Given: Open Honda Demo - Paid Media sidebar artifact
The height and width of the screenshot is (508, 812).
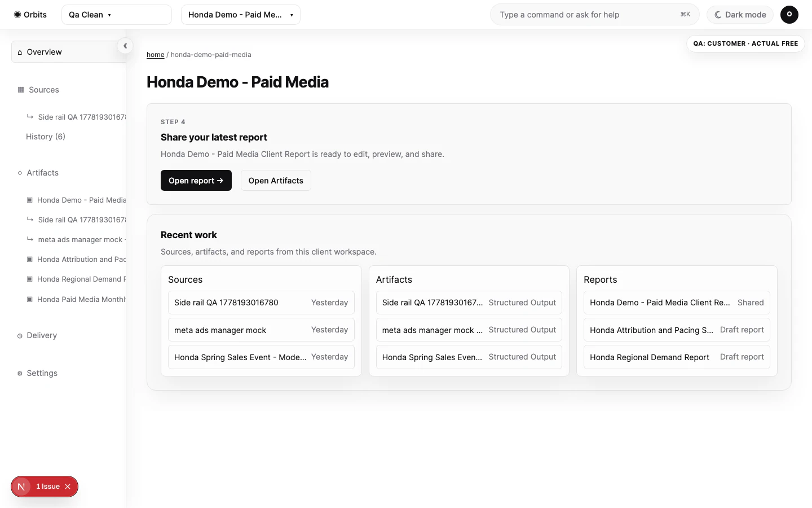Looking at the screenshot, I should (x=76, y=200).
